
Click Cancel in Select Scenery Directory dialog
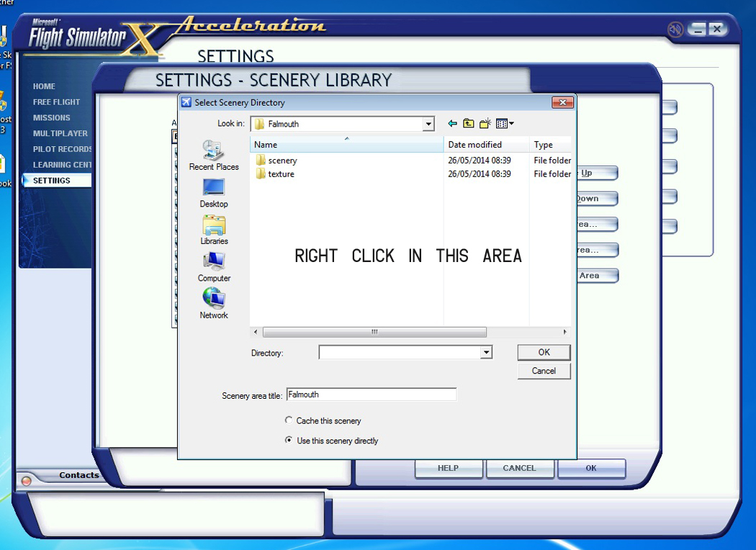[544, 371]
